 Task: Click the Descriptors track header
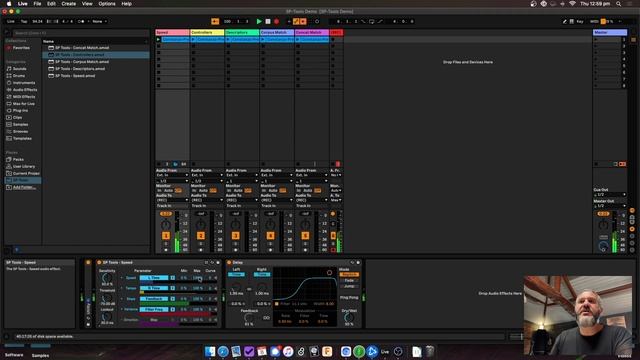242,32
